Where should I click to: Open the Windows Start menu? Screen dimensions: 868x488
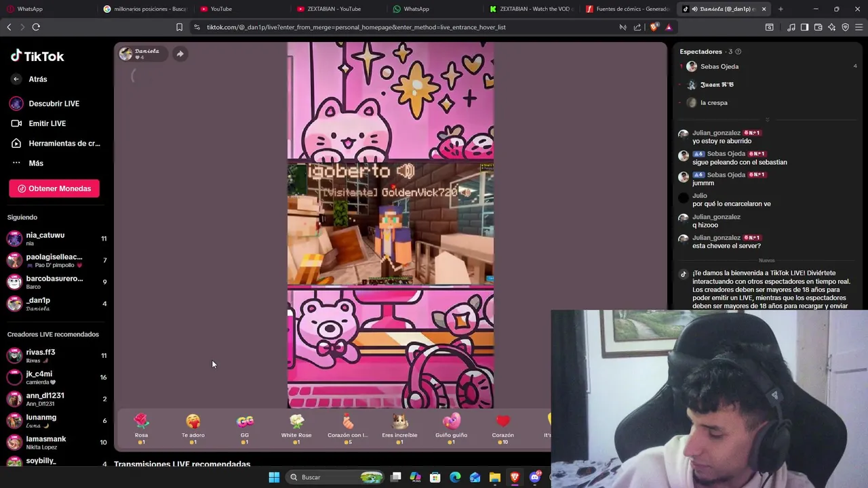coord(274,477)
